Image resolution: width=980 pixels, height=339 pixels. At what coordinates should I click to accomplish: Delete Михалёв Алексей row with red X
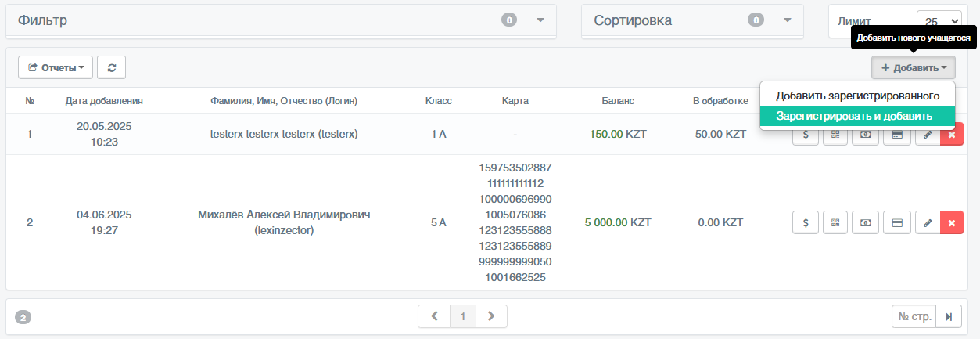tap(952, 223)
